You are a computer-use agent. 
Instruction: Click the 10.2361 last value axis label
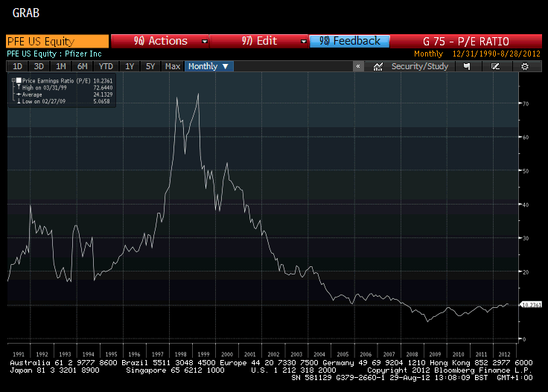coord(531,305)
